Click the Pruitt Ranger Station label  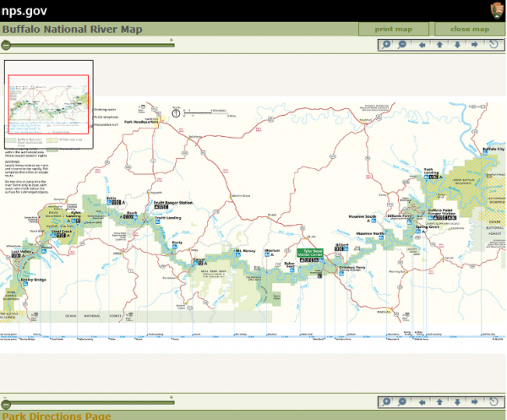pos(173,203)
